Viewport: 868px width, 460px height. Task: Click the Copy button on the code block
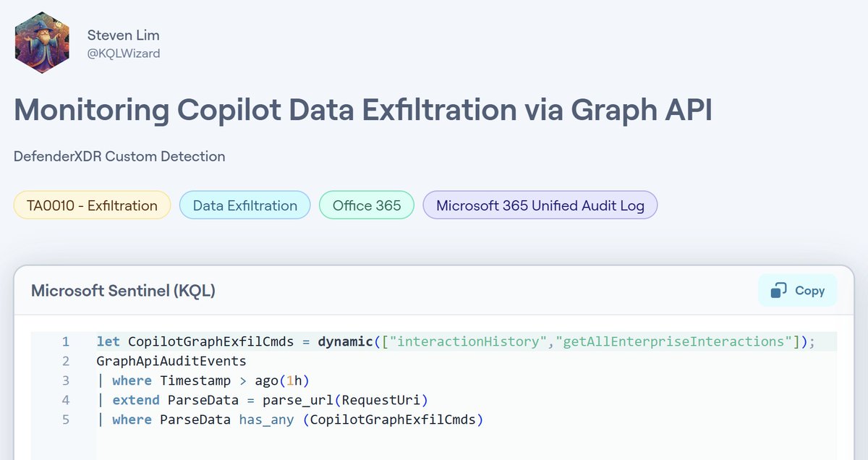click(797, 290)
